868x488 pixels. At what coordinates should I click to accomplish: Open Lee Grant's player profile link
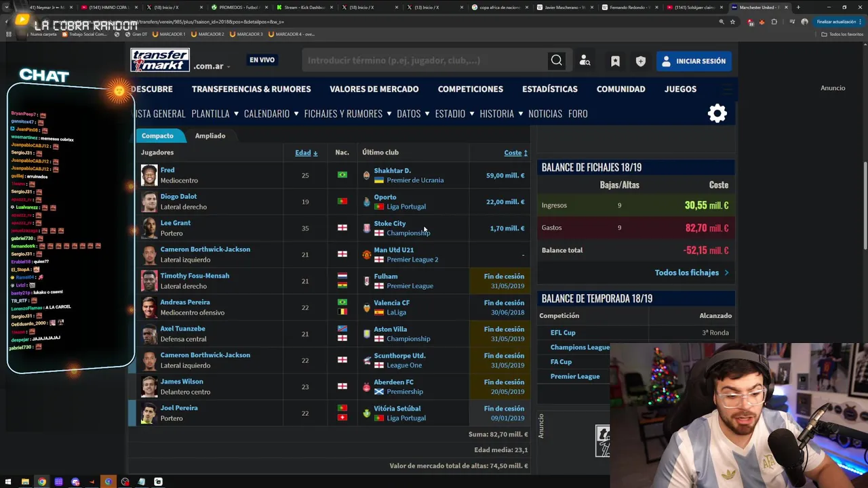[175, 223]
